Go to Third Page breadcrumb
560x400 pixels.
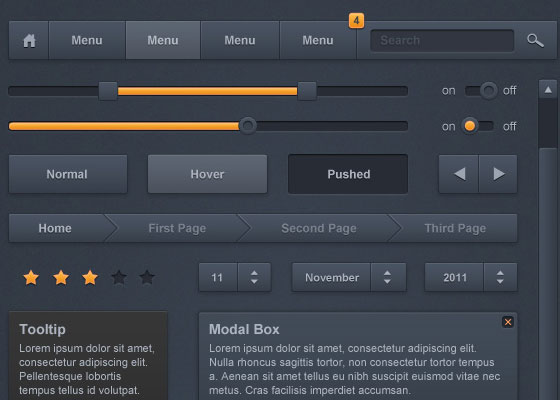tap(455, 228)
